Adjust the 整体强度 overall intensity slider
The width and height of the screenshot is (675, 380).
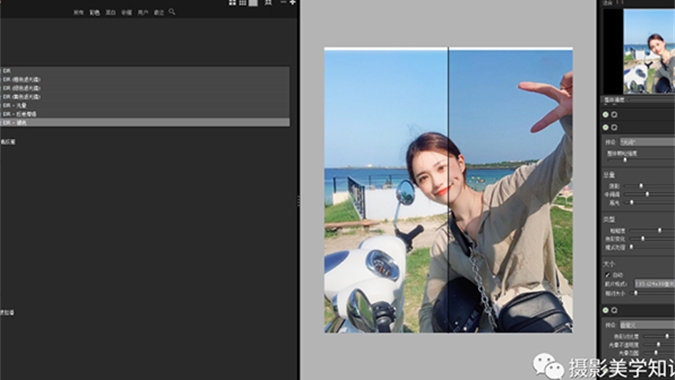(x=651, y=100)
